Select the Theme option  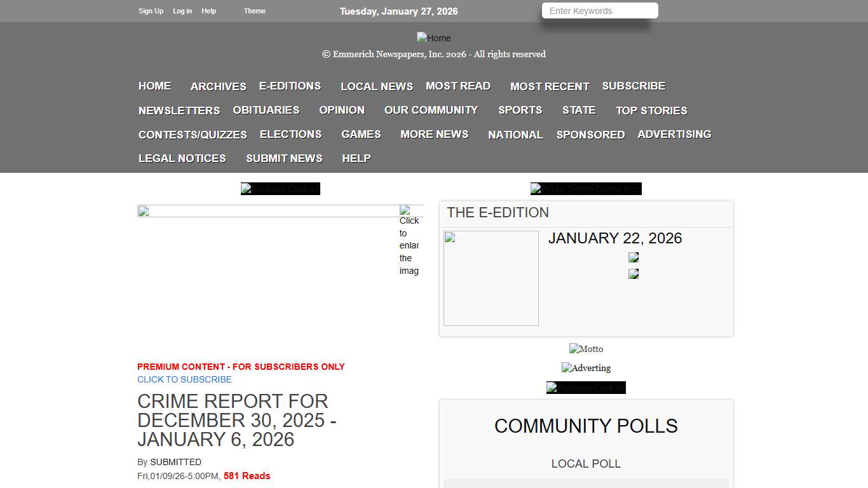point(254,11)
